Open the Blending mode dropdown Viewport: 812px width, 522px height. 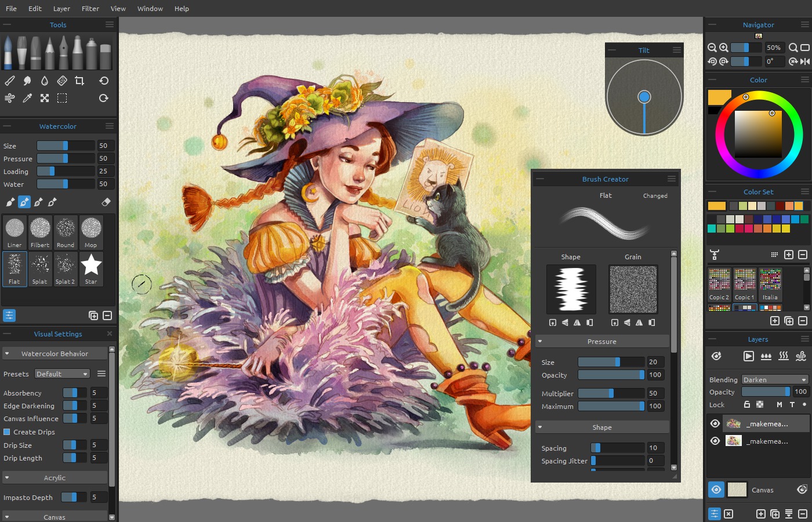tap(774, 379)
